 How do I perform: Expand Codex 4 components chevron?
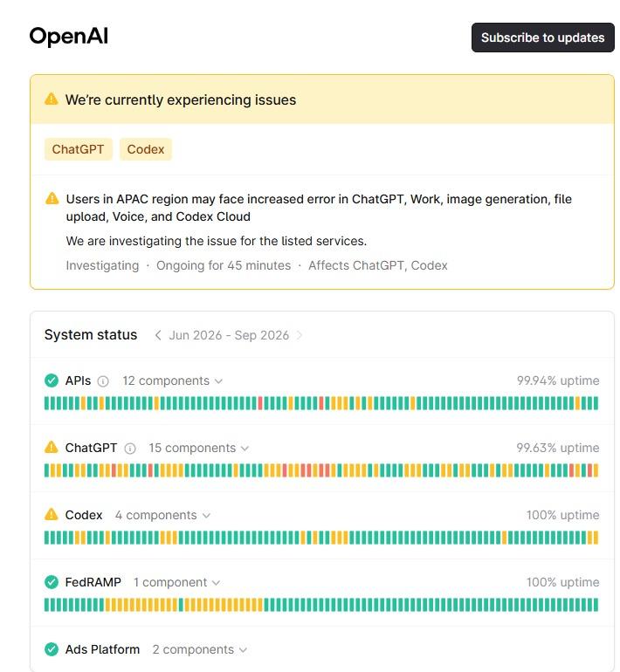click(x=163, y=515)
